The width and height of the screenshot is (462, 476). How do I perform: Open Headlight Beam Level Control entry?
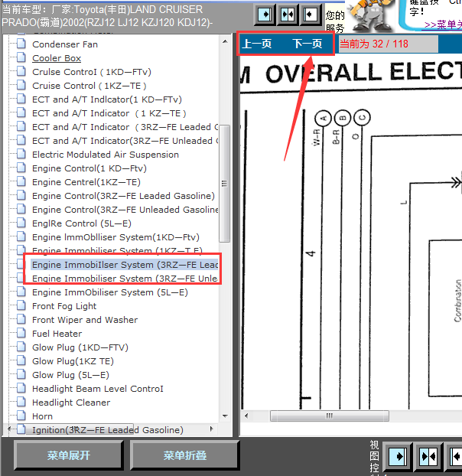[98, 390]
